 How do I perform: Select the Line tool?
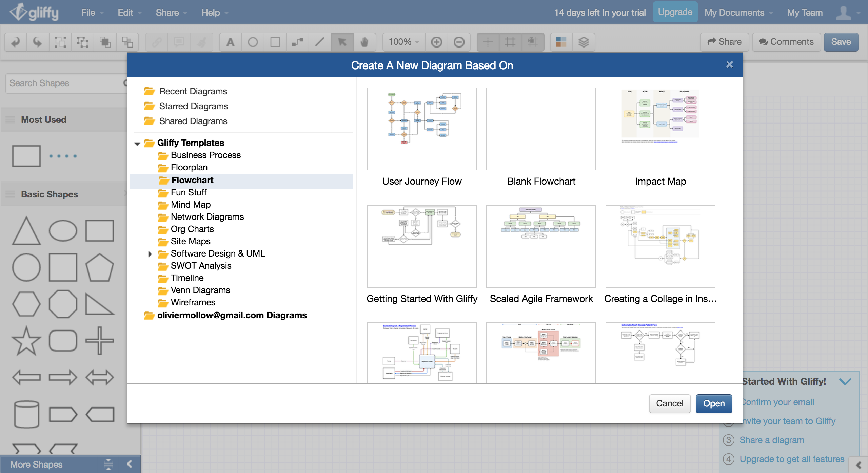(320, 42)
